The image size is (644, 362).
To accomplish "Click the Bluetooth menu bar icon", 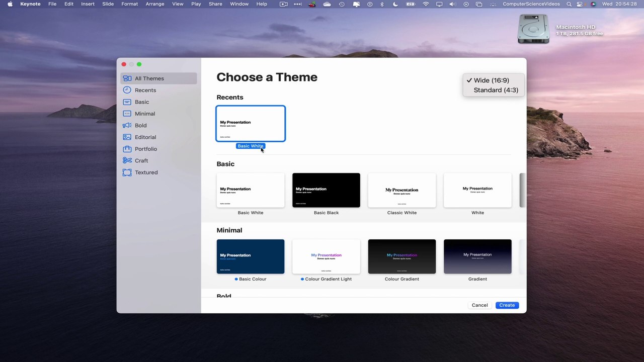I will point(381,4).
